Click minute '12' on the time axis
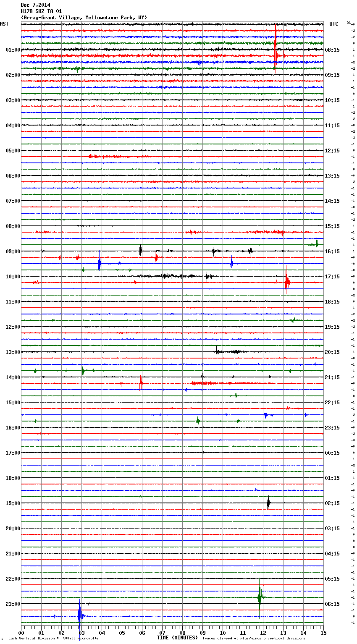 (x=263, y=632)
